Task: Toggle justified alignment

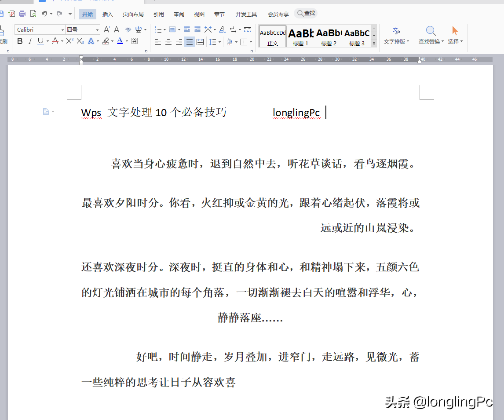Action: pos(190,42)
